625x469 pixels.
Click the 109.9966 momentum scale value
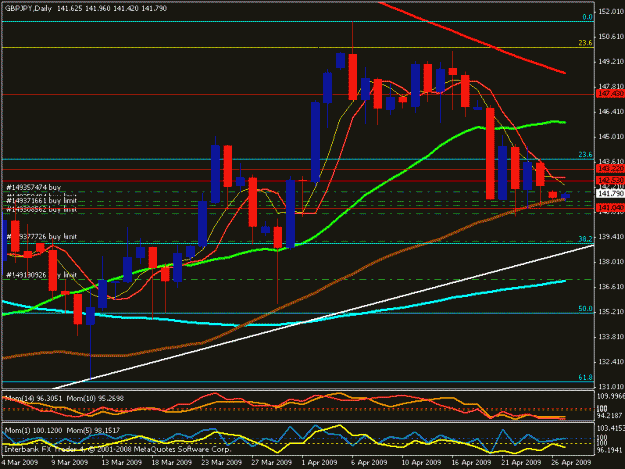pyautogui.click(x=611, y=396)
